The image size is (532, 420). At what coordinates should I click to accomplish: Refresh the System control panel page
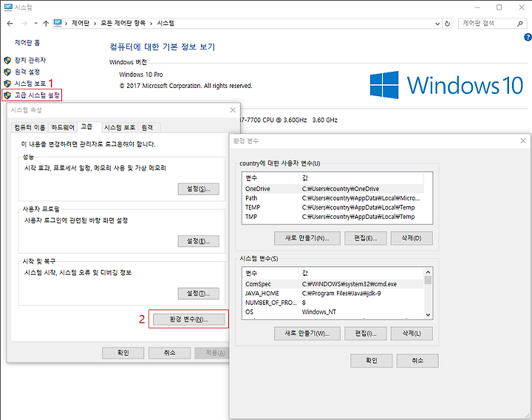tap(447, 24)
